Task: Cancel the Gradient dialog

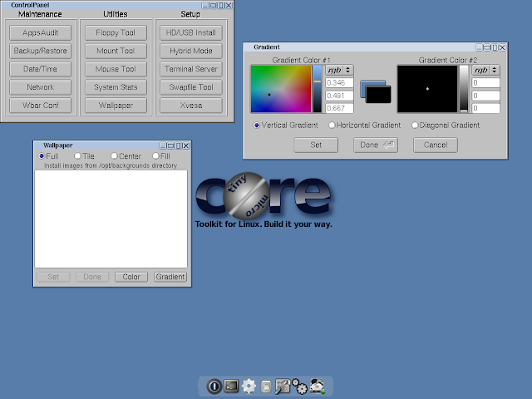Action: (436, 145)
